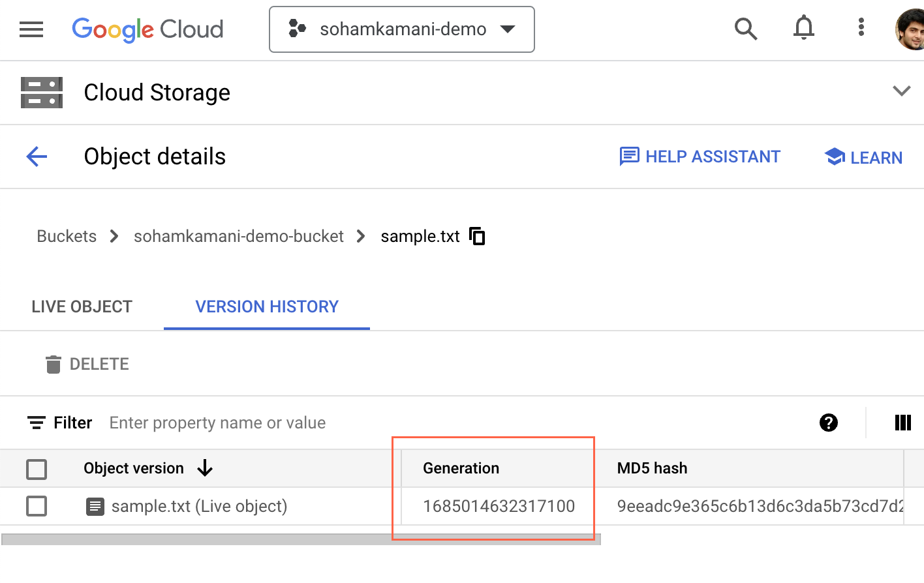
Task: Sort by Object version column arrow
Action: [x=205, y=468]
